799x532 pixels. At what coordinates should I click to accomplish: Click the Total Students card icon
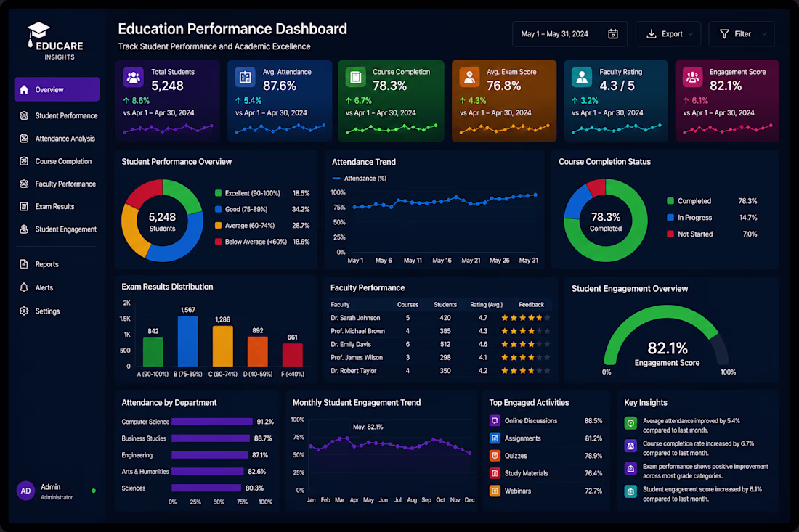pyautogui.click(x=134, y=78)
